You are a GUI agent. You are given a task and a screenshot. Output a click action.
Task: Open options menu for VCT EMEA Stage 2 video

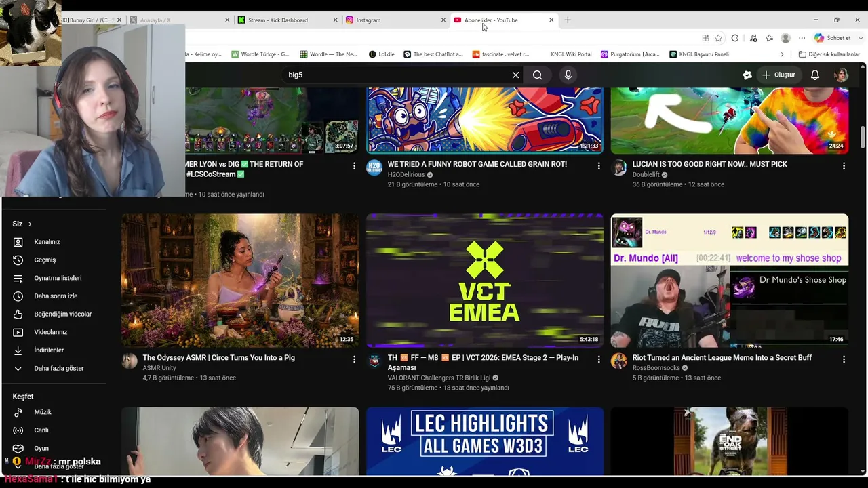click(x=599, y=359)
